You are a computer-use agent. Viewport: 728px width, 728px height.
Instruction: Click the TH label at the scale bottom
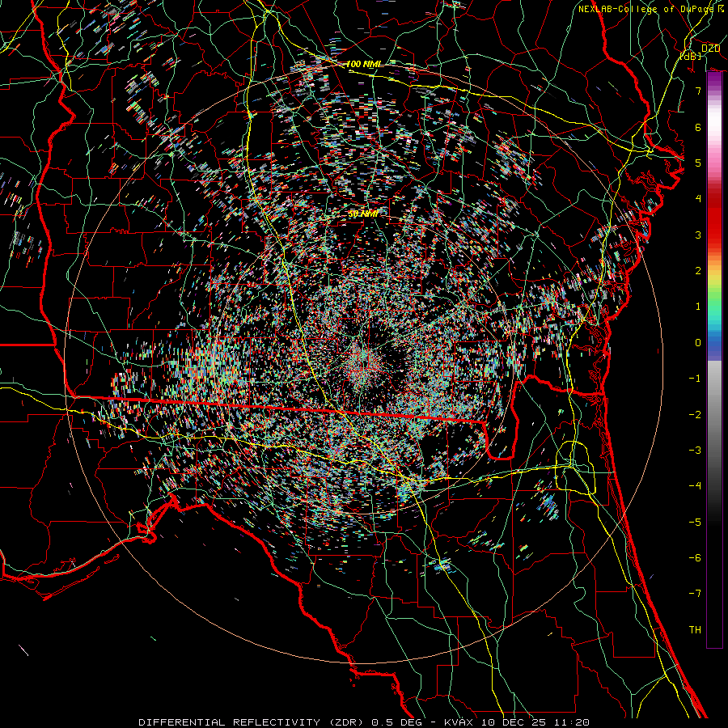pos(695,630)
